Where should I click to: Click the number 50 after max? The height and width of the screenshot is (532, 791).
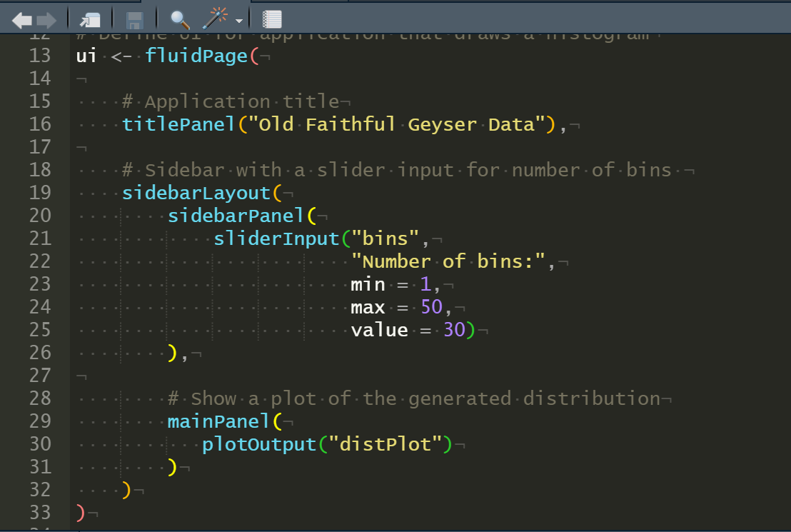431,307
